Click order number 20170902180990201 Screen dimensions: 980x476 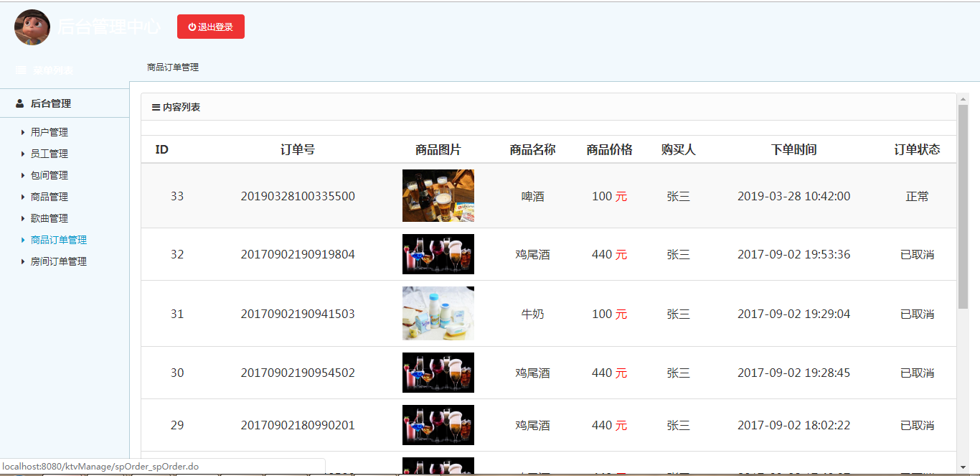tap(298, 425)
